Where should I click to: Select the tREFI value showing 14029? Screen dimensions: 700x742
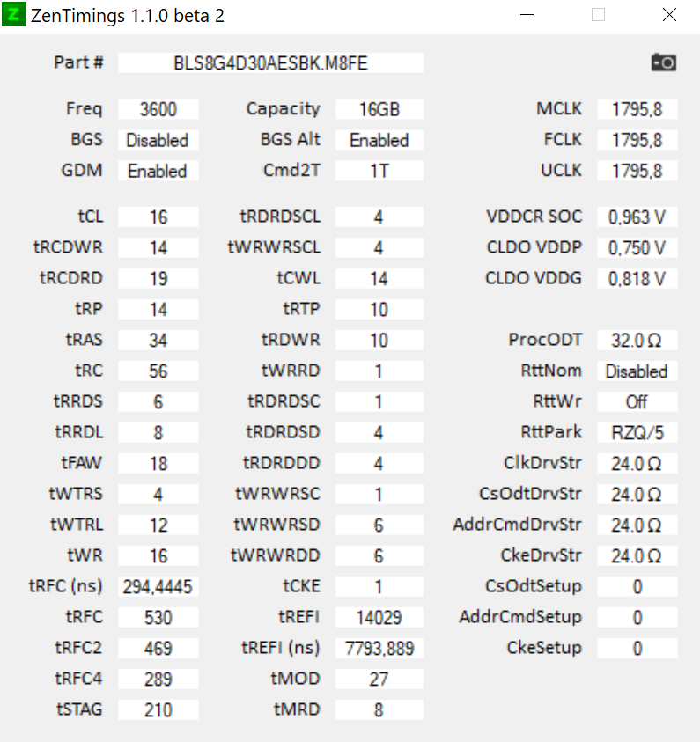pyautogui.click(x=379, y=617)
